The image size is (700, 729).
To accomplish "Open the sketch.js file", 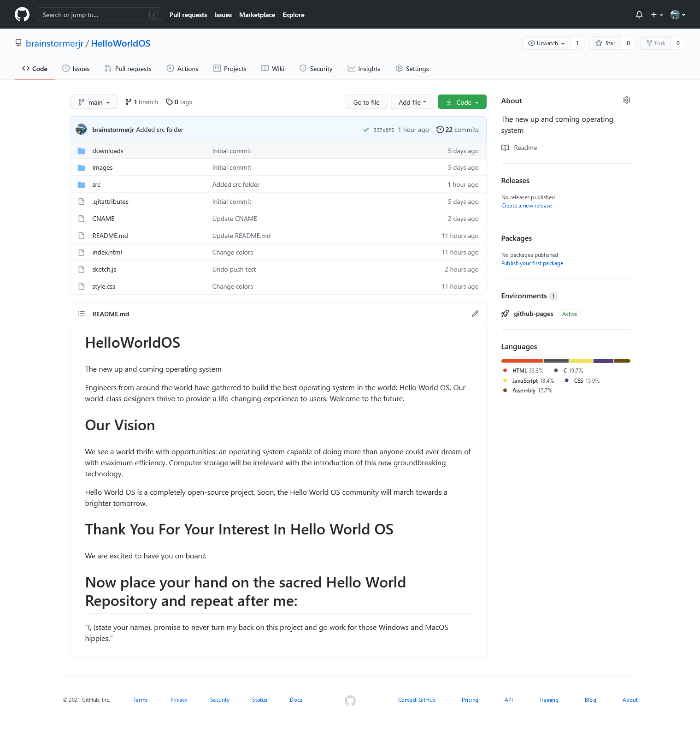I will tap(104, 269).
